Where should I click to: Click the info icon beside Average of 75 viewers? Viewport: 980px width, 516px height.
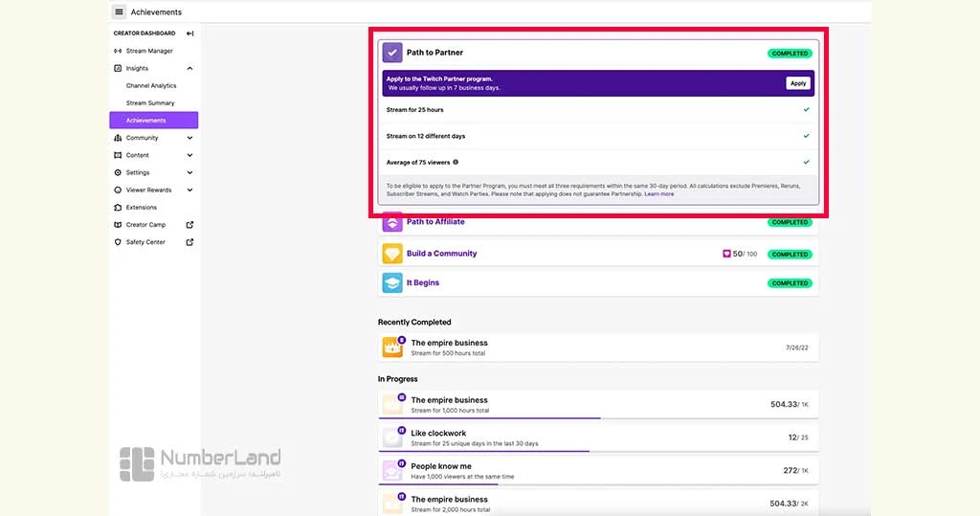coord(456,162)
